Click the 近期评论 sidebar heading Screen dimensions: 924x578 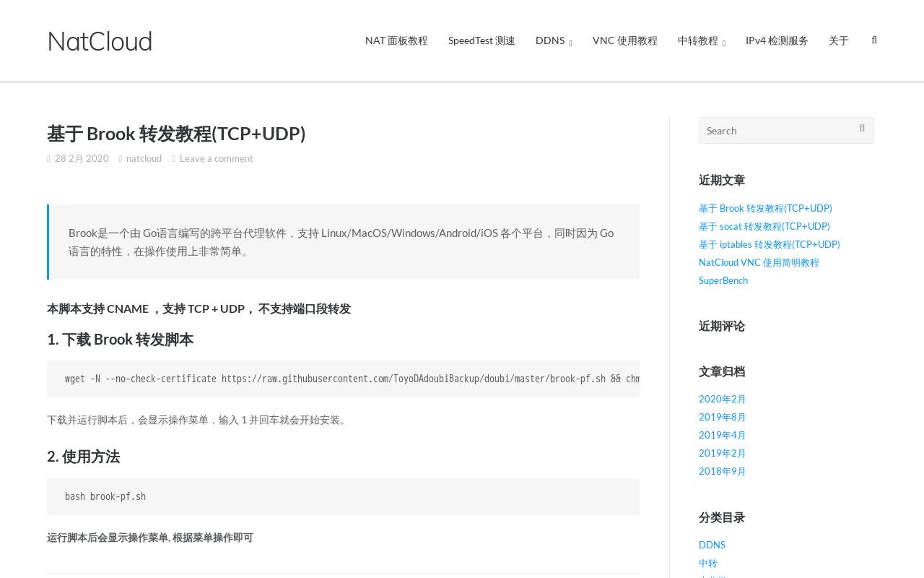722,326
